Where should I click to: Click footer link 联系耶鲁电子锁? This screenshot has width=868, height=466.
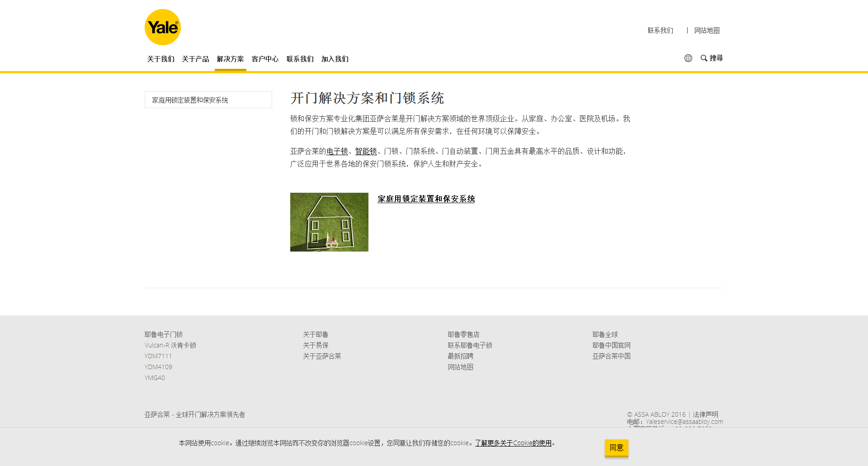point(470,345)
